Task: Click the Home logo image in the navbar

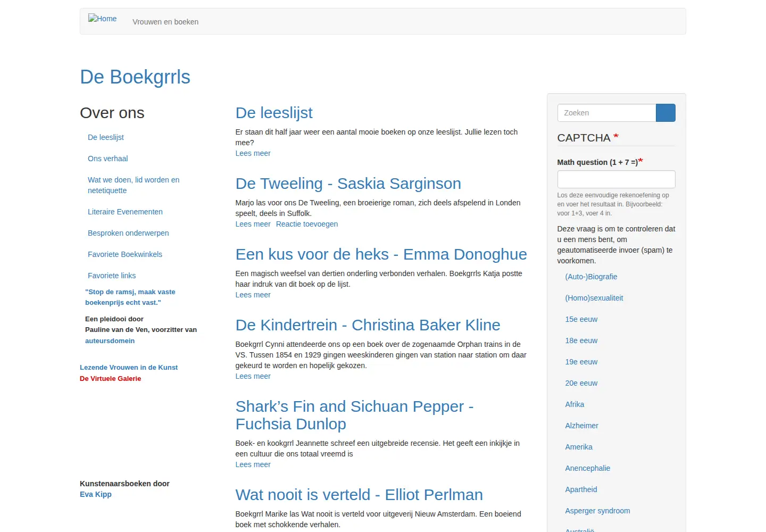Action: [x=102, y=19]
